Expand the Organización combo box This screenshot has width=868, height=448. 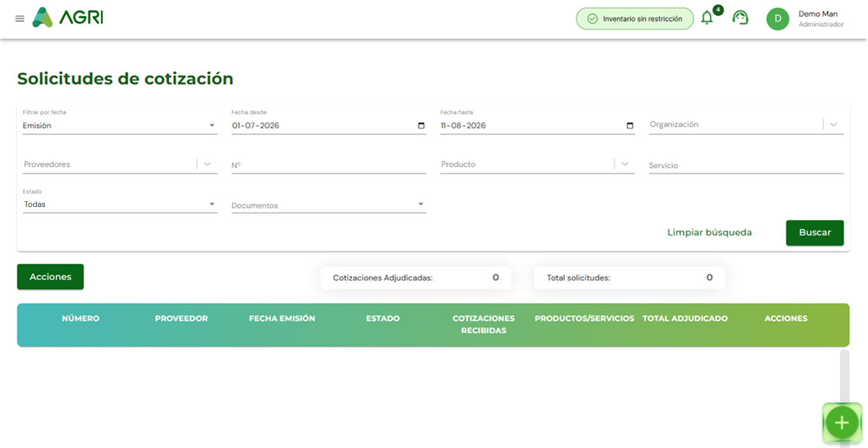tap(834, 125)
